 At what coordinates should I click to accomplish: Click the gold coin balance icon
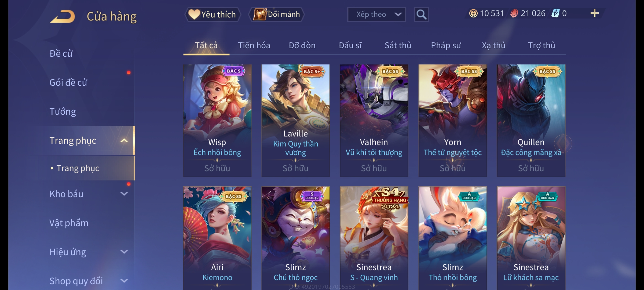pyautogui.click(x=473, y=13)
